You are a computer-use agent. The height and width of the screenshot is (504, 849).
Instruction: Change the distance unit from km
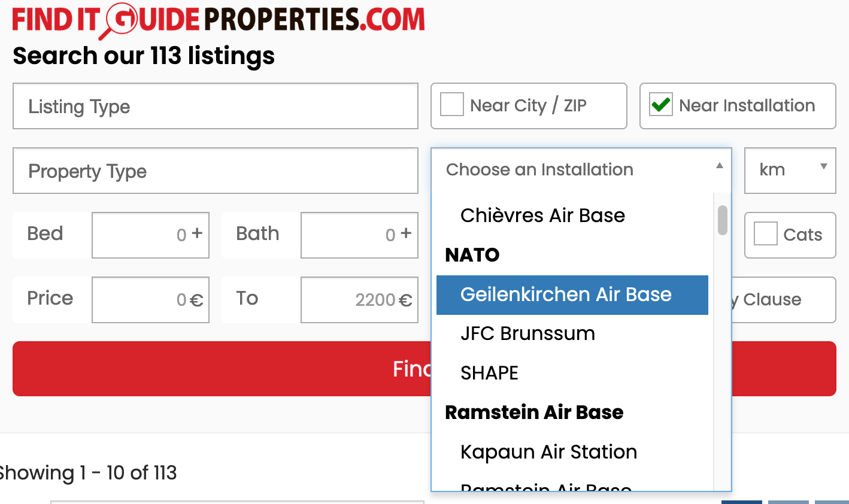tap(790, 170)
